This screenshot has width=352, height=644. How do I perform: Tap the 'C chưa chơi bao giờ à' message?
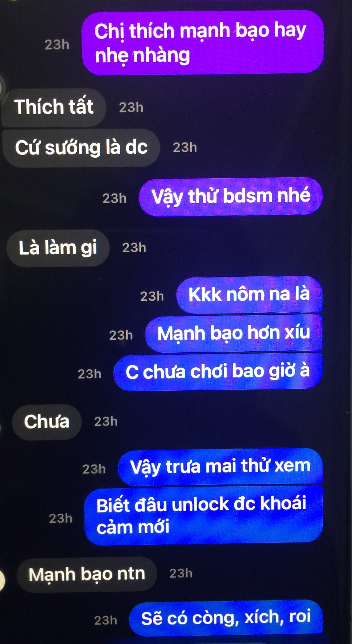pyautogui.click(x=218, y=372)
